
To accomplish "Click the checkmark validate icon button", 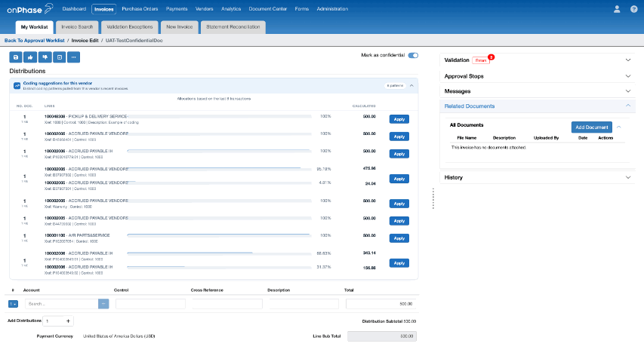I will coord(60,57).
